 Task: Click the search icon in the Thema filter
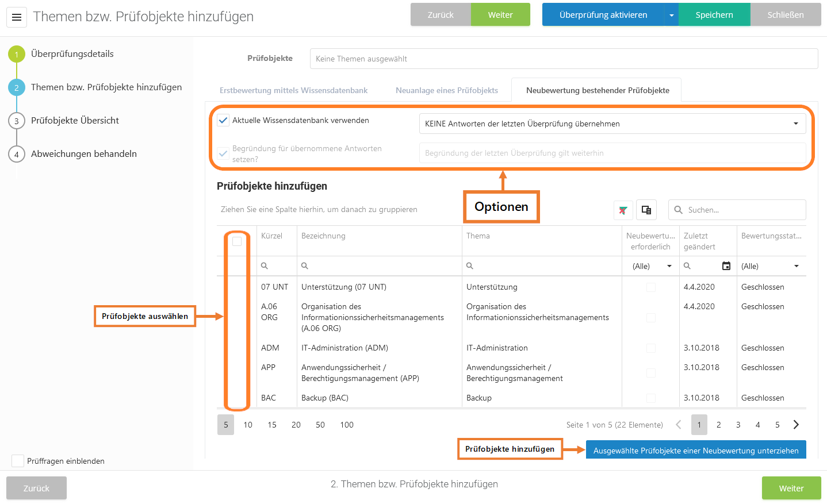pyautogui.click(x=470, y=266)
